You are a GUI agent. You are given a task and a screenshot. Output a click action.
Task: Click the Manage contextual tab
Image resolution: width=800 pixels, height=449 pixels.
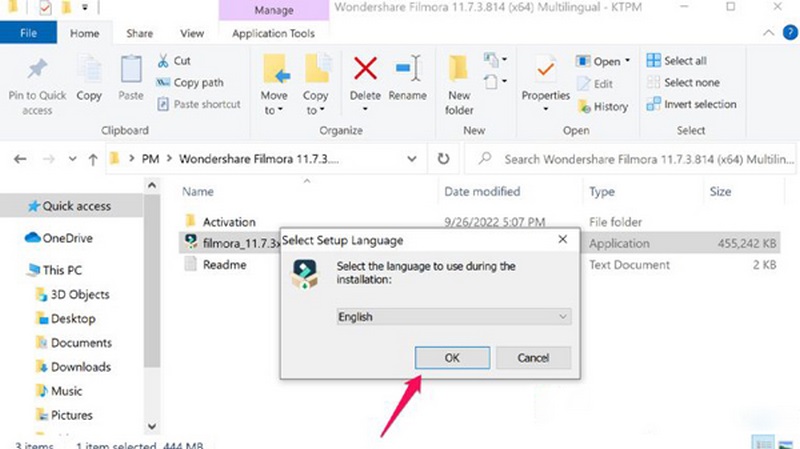click(x=274, y=10)
